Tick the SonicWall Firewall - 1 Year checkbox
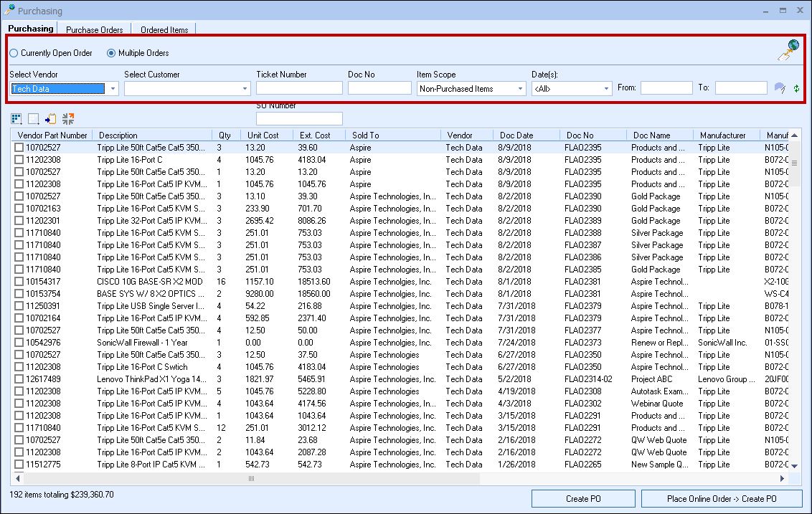The image size is (812, 514). [19, 343]
